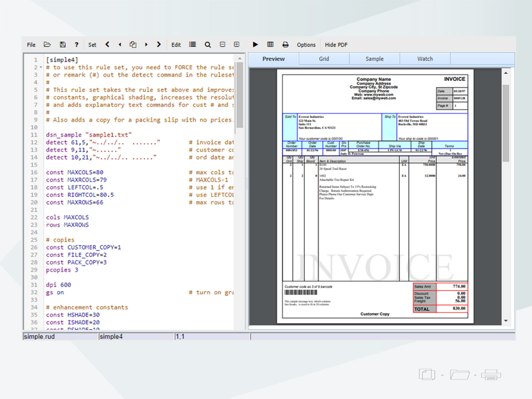Screen dimensions: 532x399
Task: Click the editor vertical scrollbar thumb
Action: (x=240, y=94)
